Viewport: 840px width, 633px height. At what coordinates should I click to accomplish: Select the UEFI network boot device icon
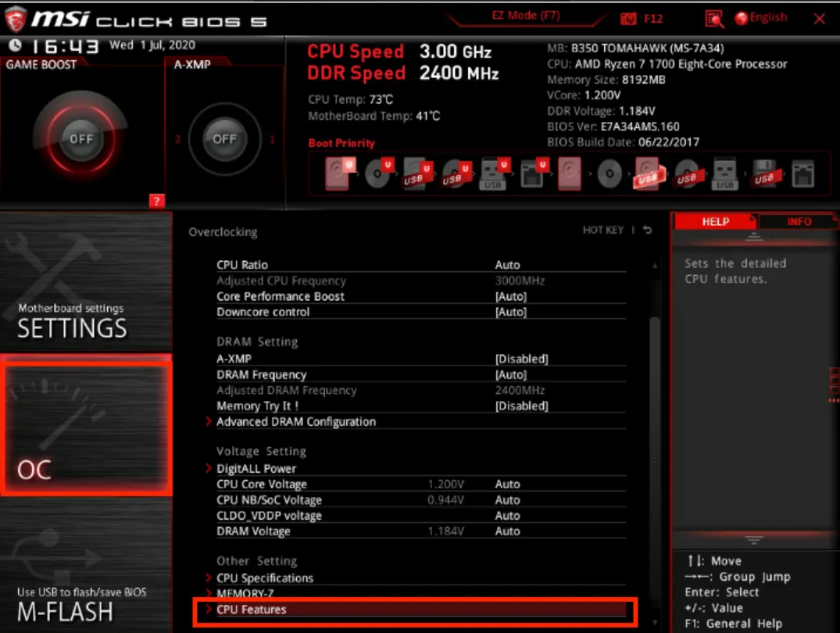[534, 173]
